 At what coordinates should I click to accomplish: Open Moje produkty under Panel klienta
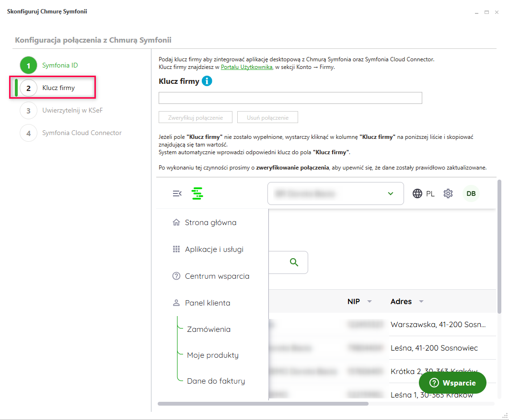212,355
